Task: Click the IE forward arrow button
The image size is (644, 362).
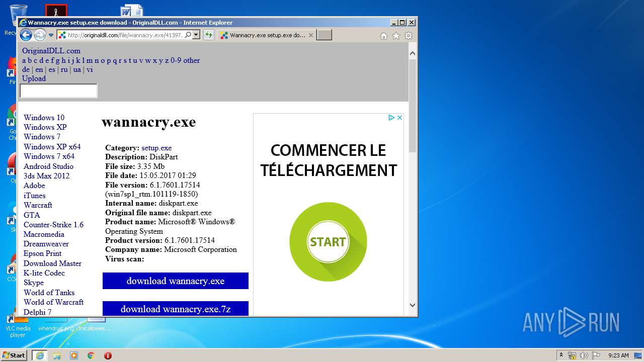Action: click(x=40, y=35)
